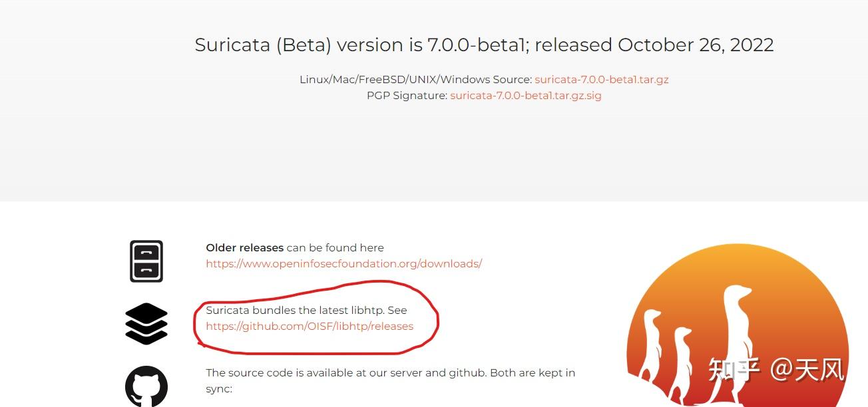Click the PGP Signature label text
The width and height of the screenshot is (868, 407).
[x=407, y=95]
